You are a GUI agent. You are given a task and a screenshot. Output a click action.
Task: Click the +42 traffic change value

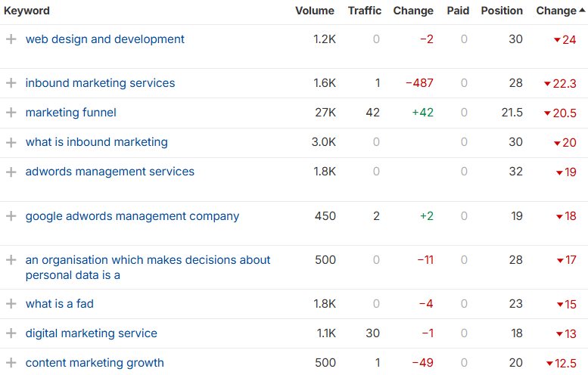[x=422, y=113]
